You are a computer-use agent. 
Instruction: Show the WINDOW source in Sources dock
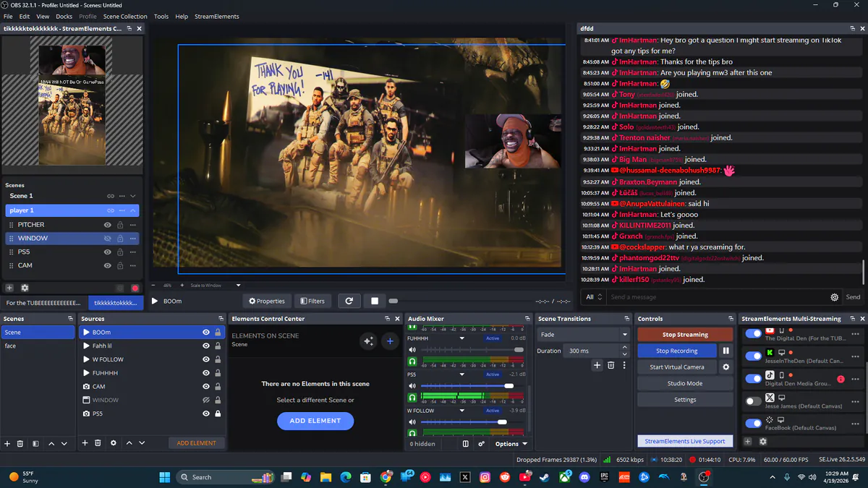point(206,400)
